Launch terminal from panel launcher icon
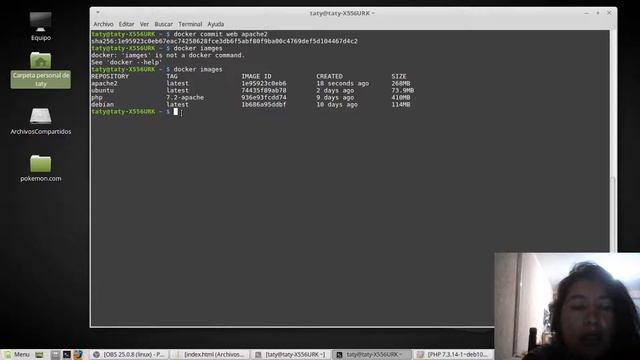The image size is (640, 360). (x=67, y=355)
